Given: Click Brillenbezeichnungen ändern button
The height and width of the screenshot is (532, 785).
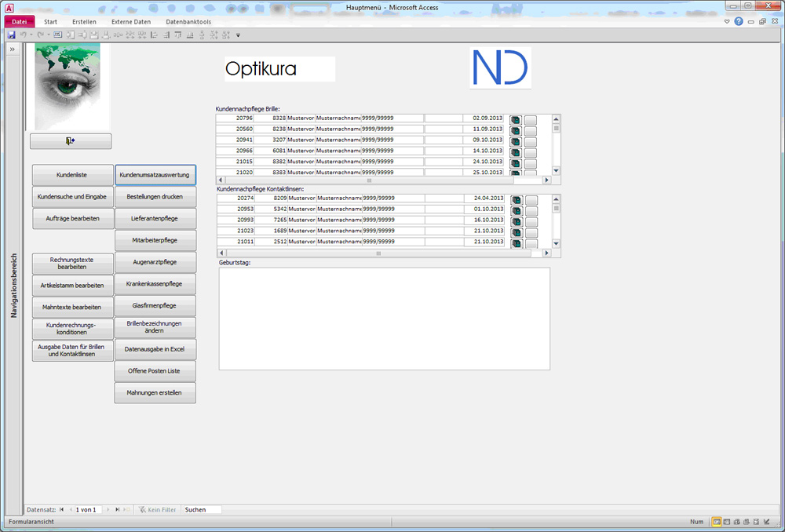Looking at the screenshot, I should (155, 327).
